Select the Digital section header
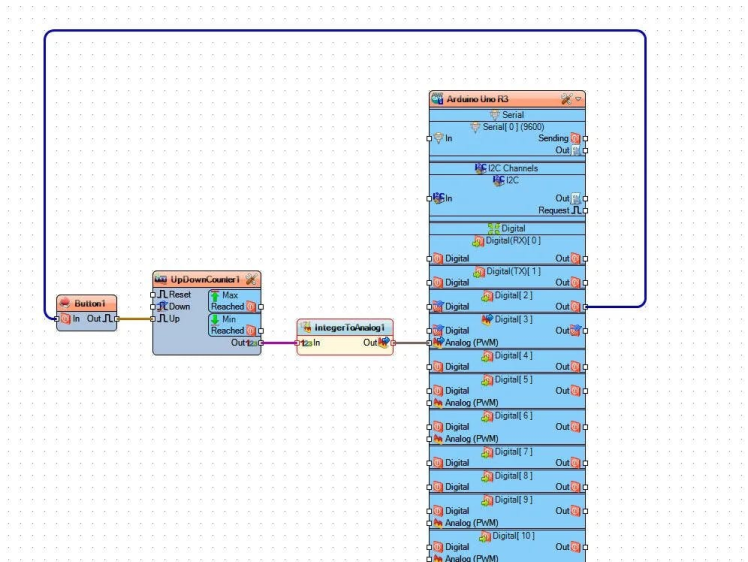The width and height of the screenshot is (748, 562). 507,229
